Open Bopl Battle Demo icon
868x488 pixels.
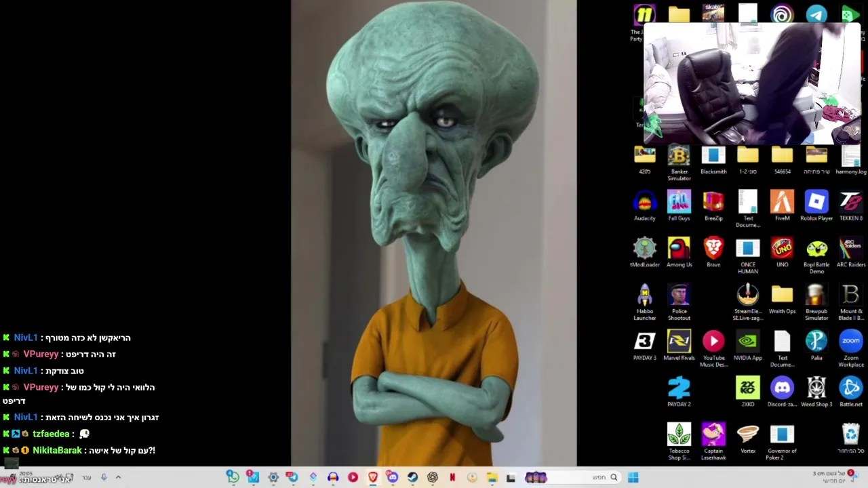coord(816,255)
